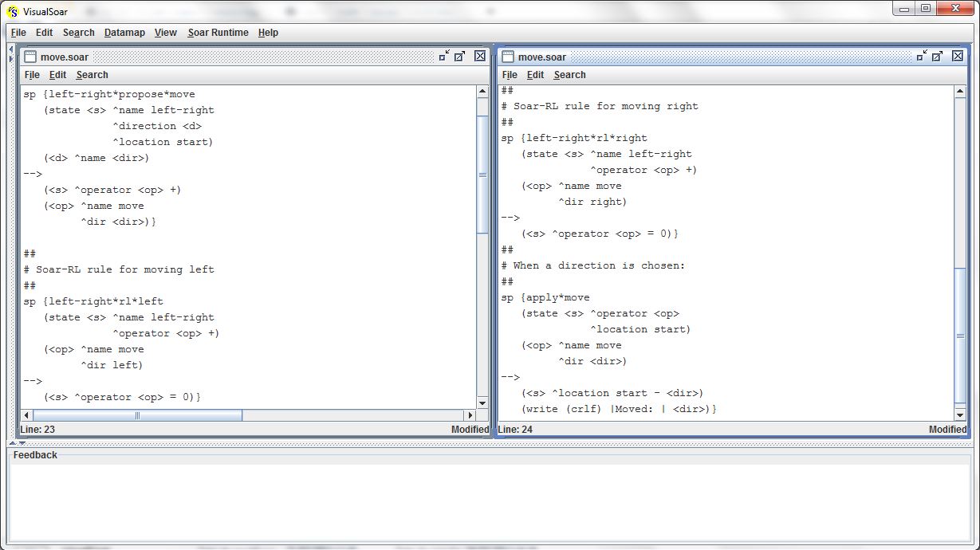Maximize the left move.soar editor window
This screenshot has width=980, height=550.
(460, 56)
